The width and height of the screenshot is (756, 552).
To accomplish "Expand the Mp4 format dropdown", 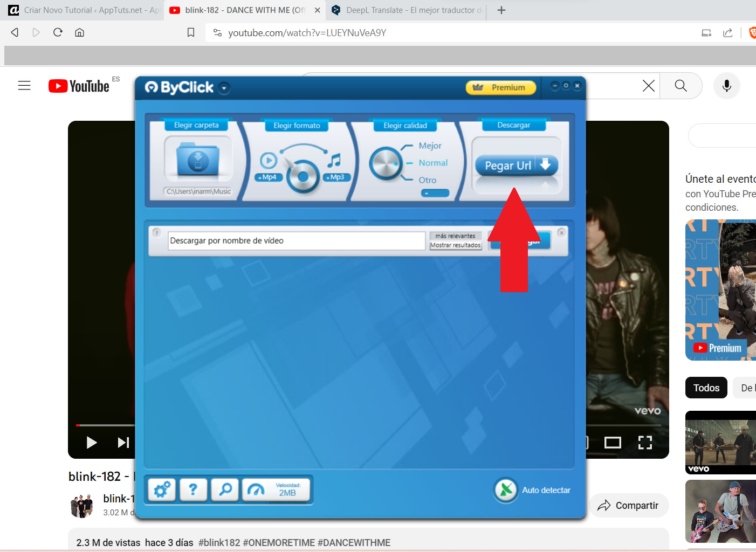I will 269,177.
